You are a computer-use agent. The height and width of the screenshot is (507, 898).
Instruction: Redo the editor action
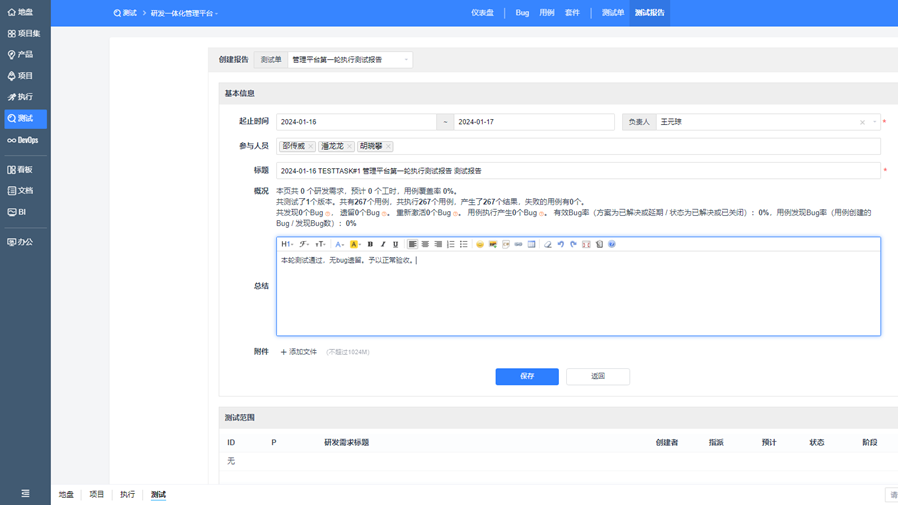click(x=573, y=244)
